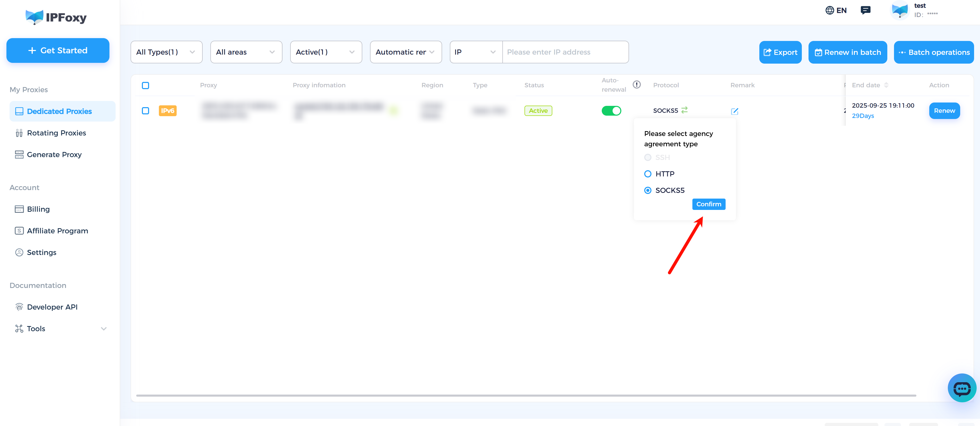Click the EN language label
The height and width of the screenshot is (426, 980).
tap(841, 10)
